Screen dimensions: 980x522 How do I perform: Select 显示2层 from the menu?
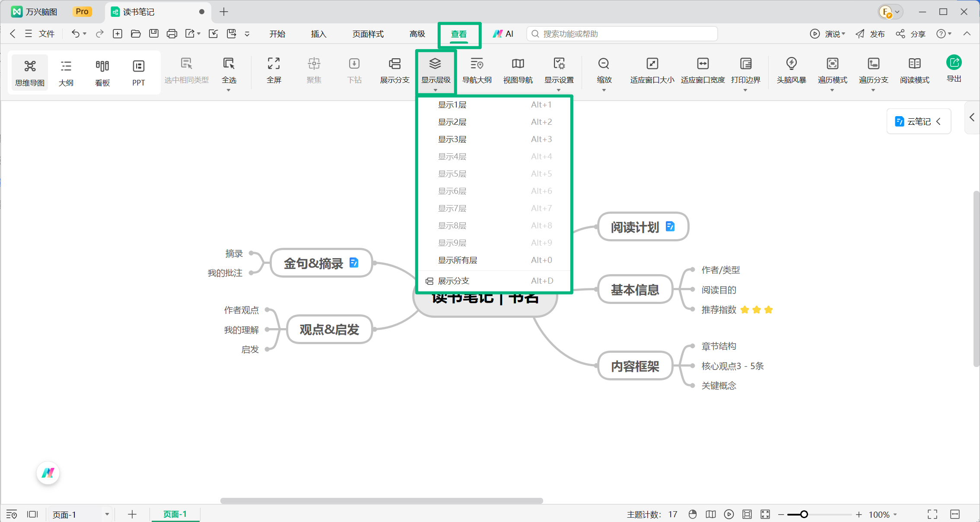(495, 122)
